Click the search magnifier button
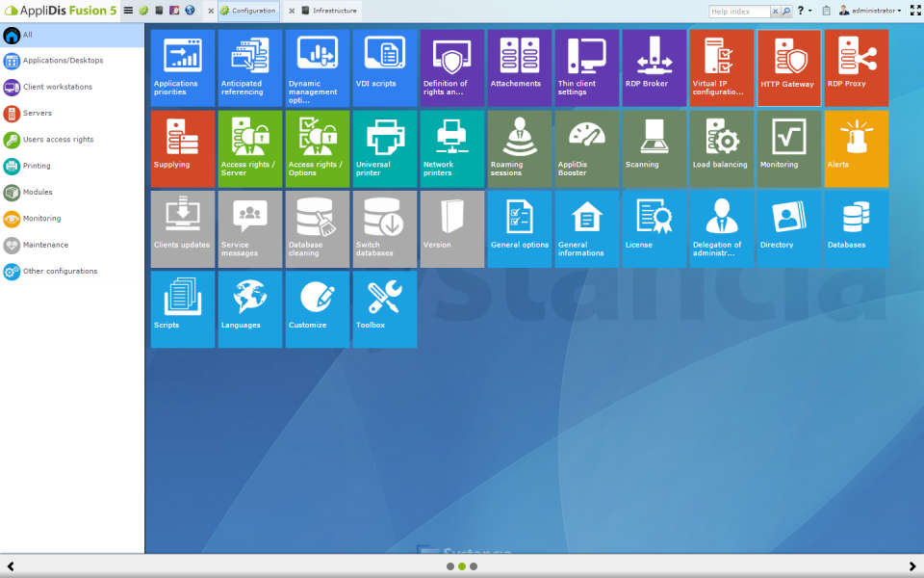 point(786,12)
